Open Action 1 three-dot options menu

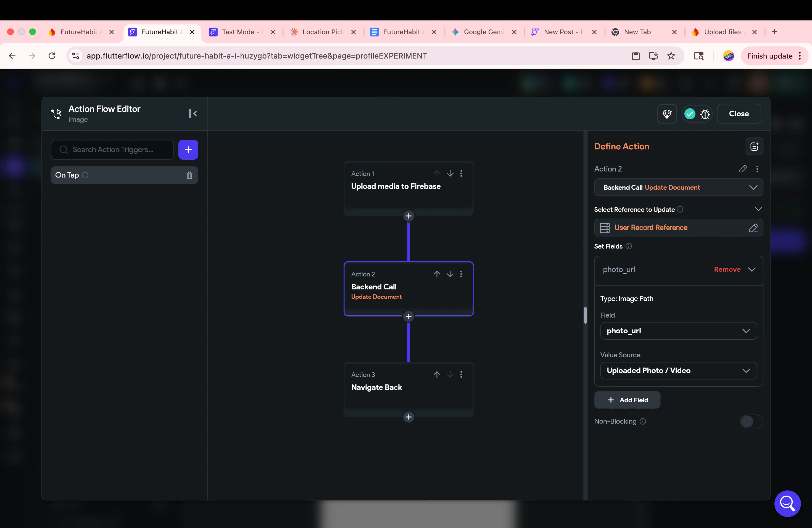click(461, 173)
